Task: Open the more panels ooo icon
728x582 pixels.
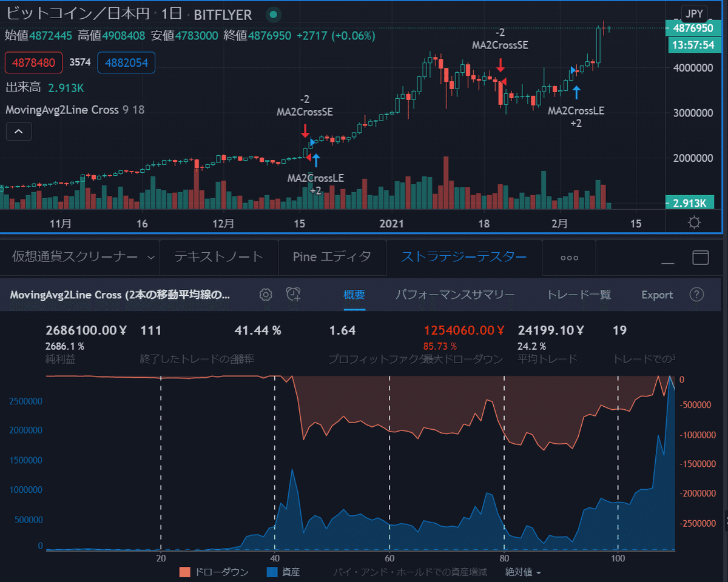Action: point(568,257)
